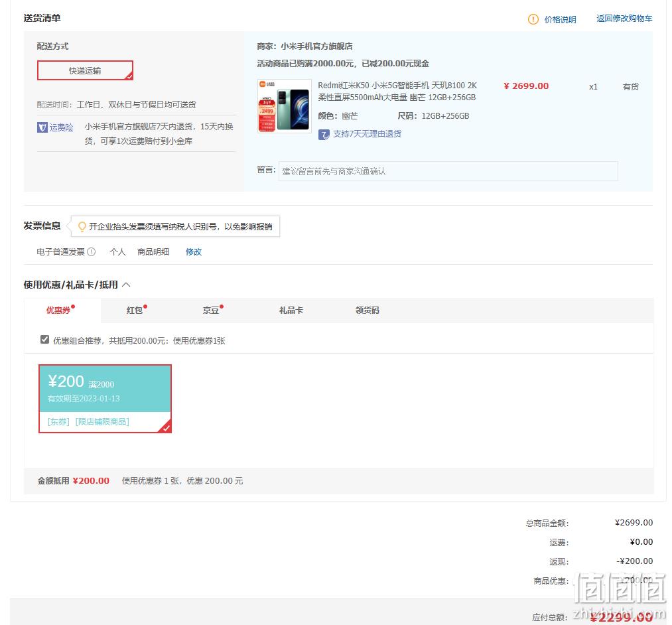Click the 运费 ¥0.00 value

(641, 541)
